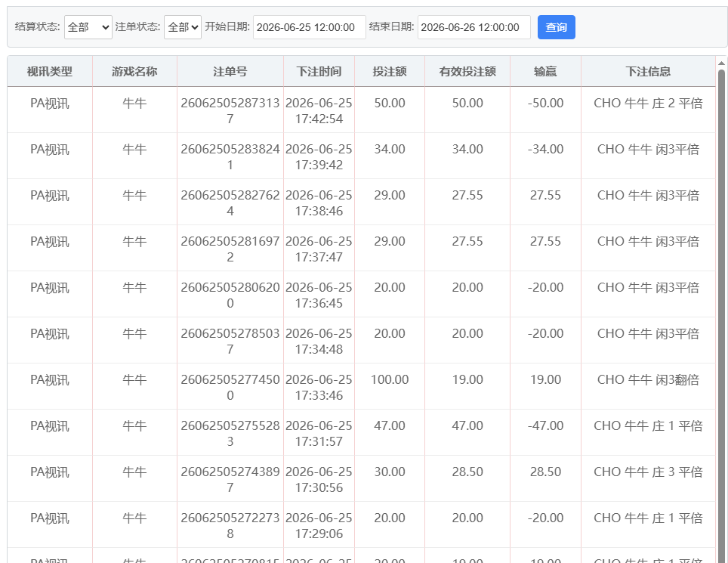This screenshot has width=728, height=563.
Task: Select order number 260625052873137
Action: [x=230, y=110]
